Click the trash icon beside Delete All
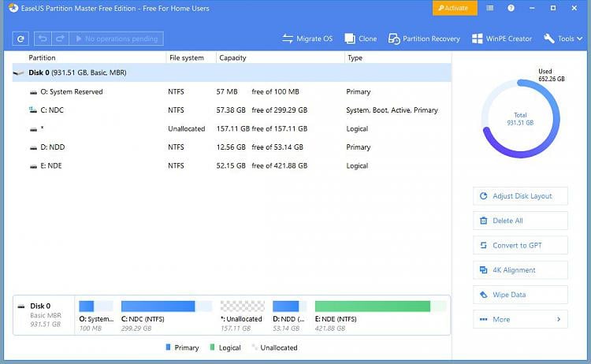Image resolution: width=591 pixels, height=364 pixels. click(484, 221)
